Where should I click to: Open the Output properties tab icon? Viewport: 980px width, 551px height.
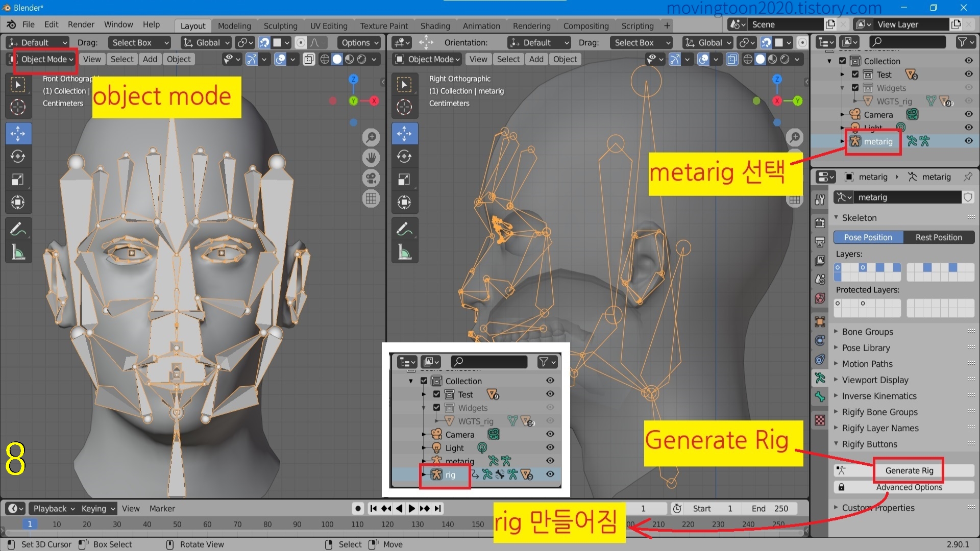tap(820, 242)
